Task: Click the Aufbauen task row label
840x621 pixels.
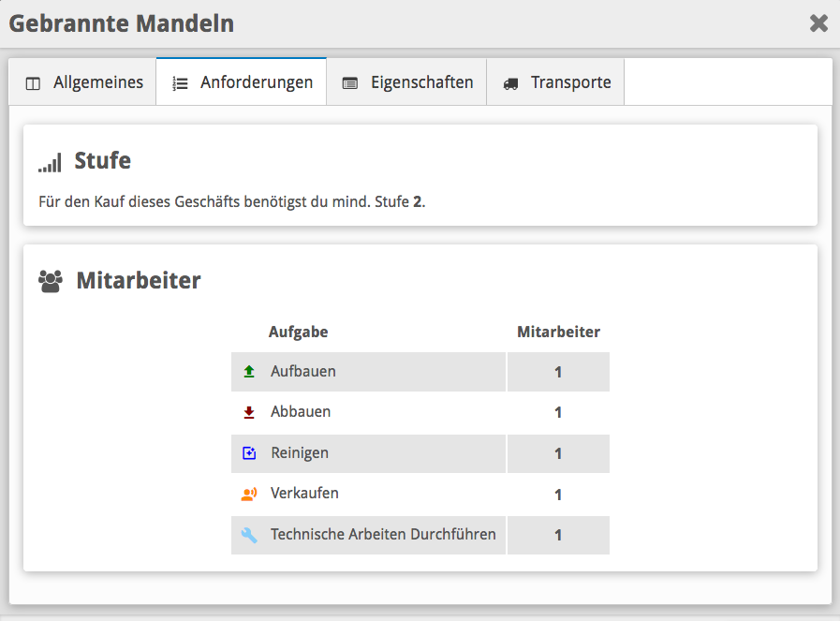Action: 302,372
